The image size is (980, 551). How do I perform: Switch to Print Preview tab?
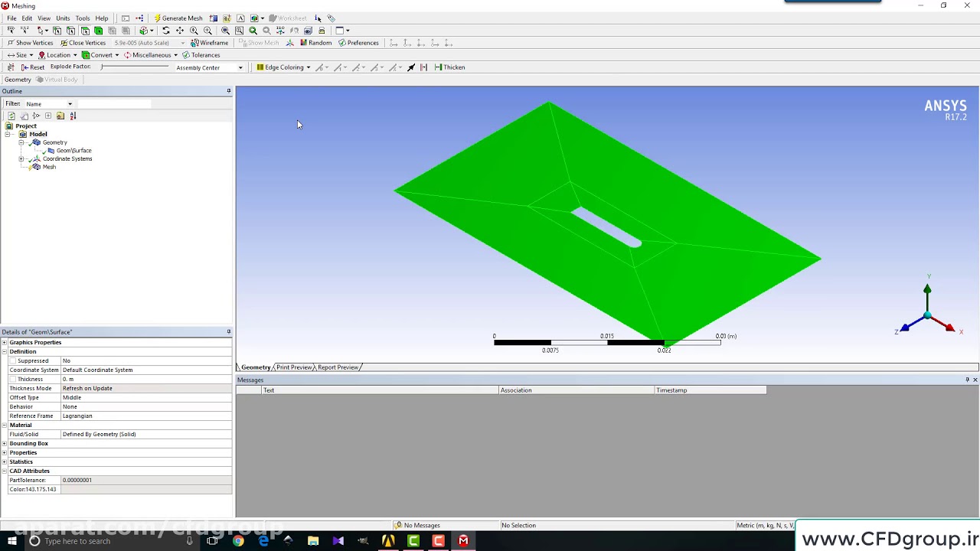294,367
